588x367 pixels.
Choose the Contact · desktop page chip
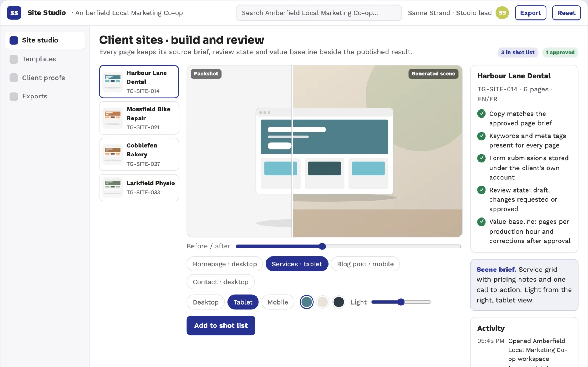click(220, 282)
